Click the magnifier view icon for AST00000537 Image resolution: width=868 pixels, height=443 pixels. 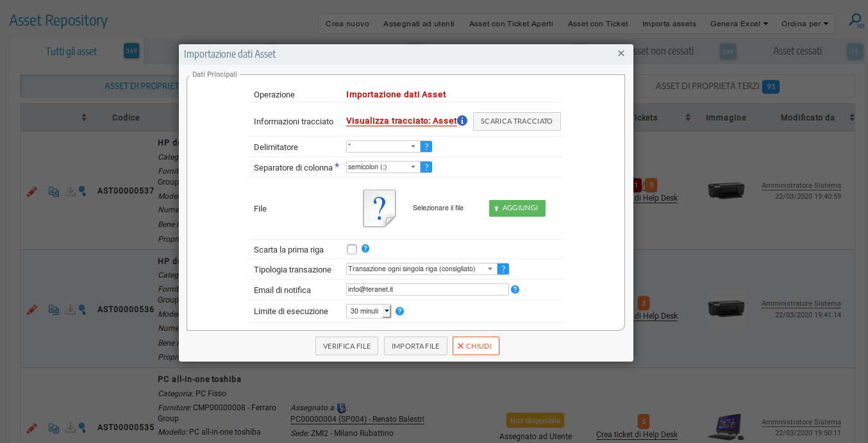82,192
